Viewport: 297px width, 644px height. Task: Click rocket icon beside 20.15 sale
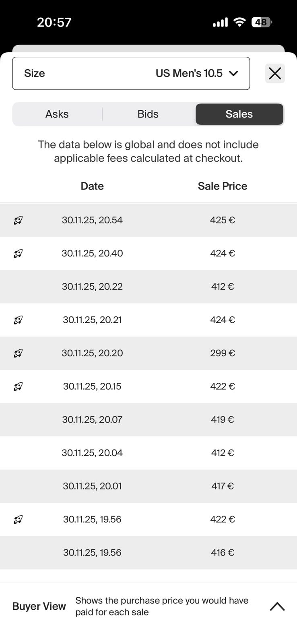pyautogui.click(x=18, y=386)
